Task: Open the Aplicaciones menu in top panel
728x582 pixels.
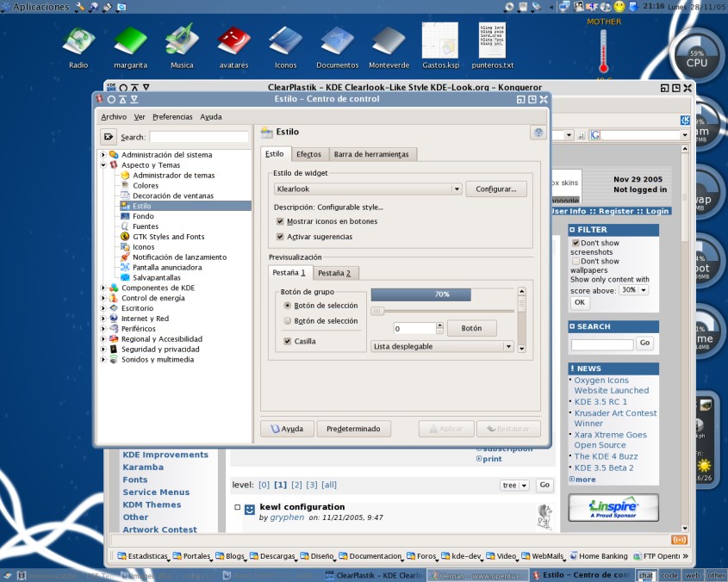Action: (35, 7)
